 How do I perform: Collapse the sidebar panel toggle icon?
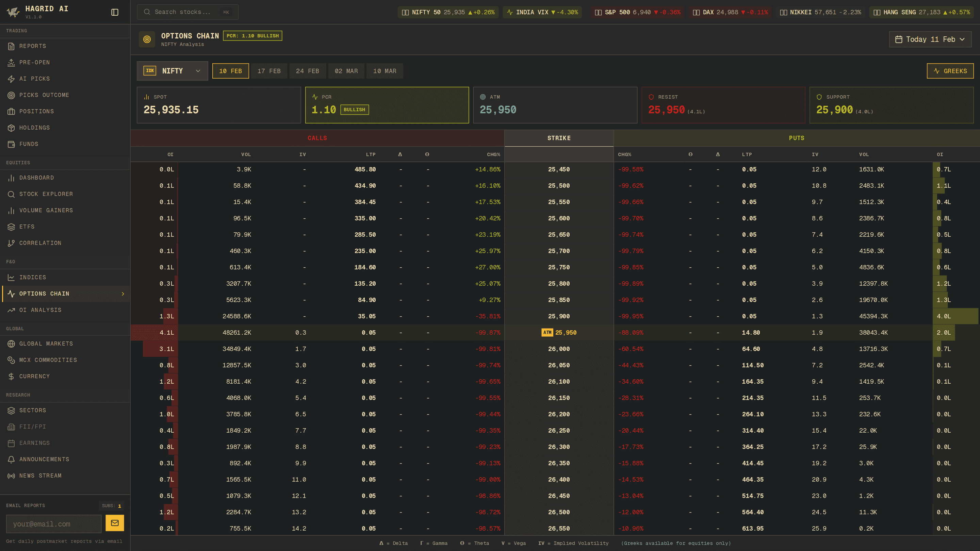115,12
